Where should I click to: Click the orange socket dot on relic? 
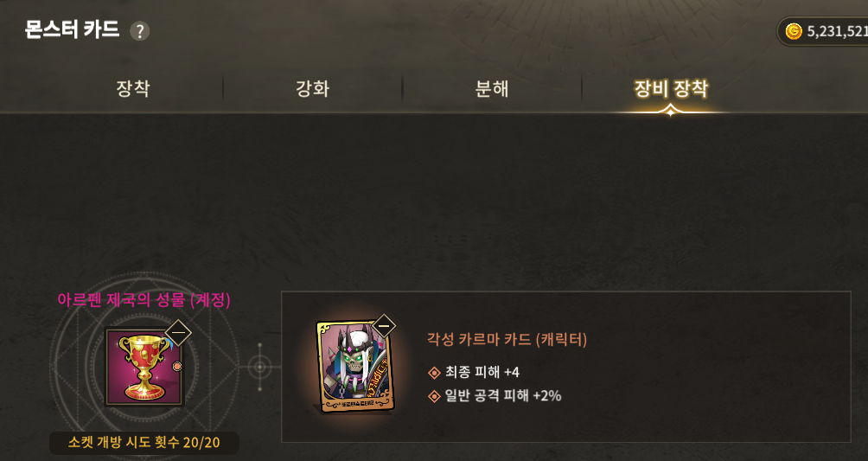177,366
